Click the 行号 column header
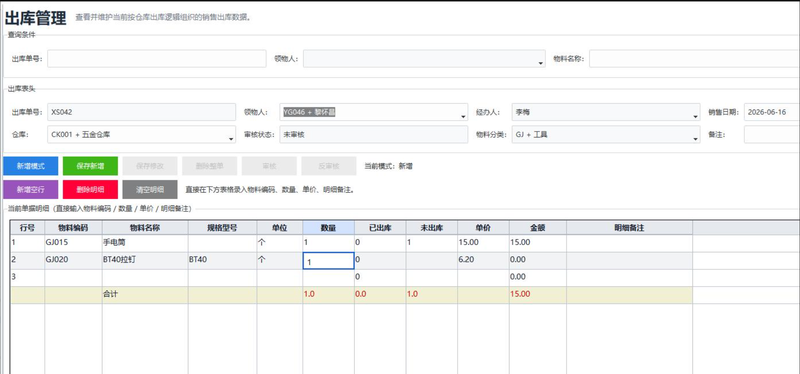Viewport: 800px width, 374px height. pos(28,228)
